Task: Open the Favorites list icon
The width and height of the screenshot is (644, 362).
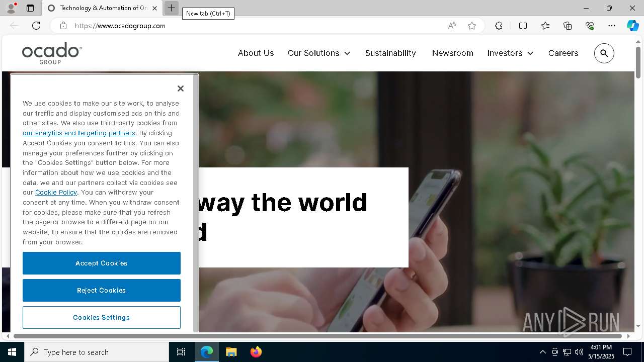Action: [x=545, y=26]
